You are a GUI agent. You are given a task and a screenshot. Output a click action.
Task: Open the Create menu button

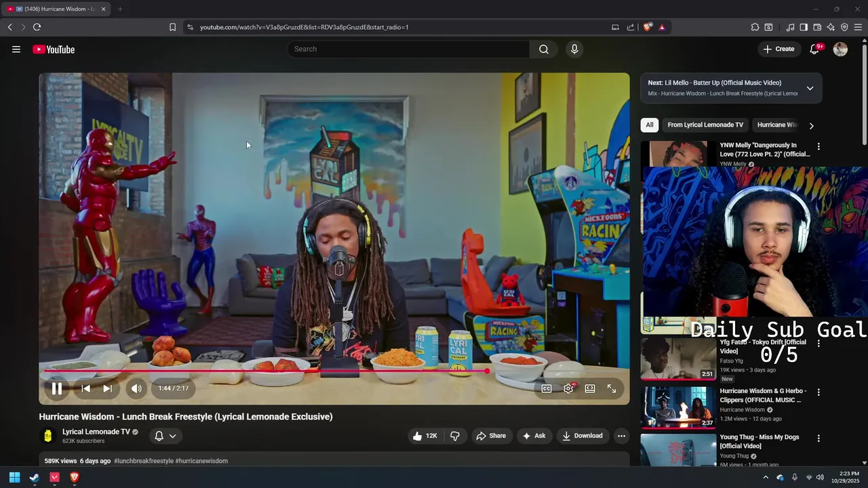tap(778, 49)
